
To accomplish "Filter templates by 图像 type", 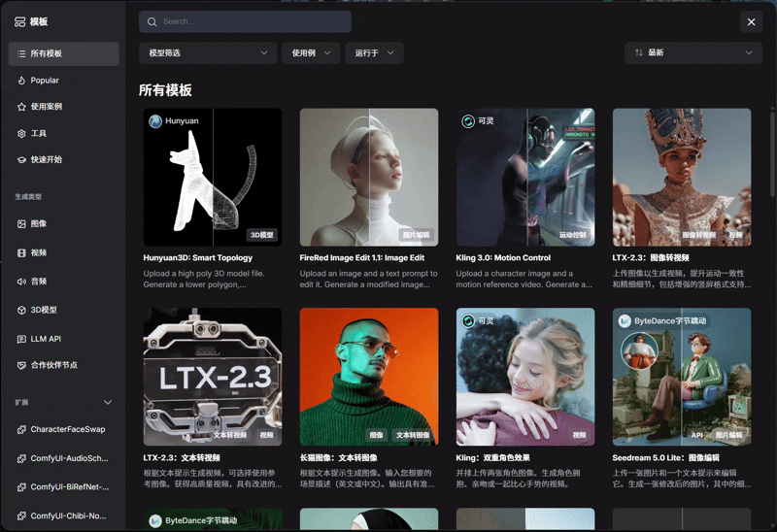I will pyautogui.click(x=39, y=224).
